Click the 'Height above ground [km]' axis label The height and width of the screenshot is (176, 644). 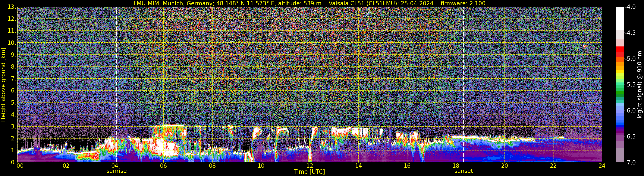pos(3,85)
